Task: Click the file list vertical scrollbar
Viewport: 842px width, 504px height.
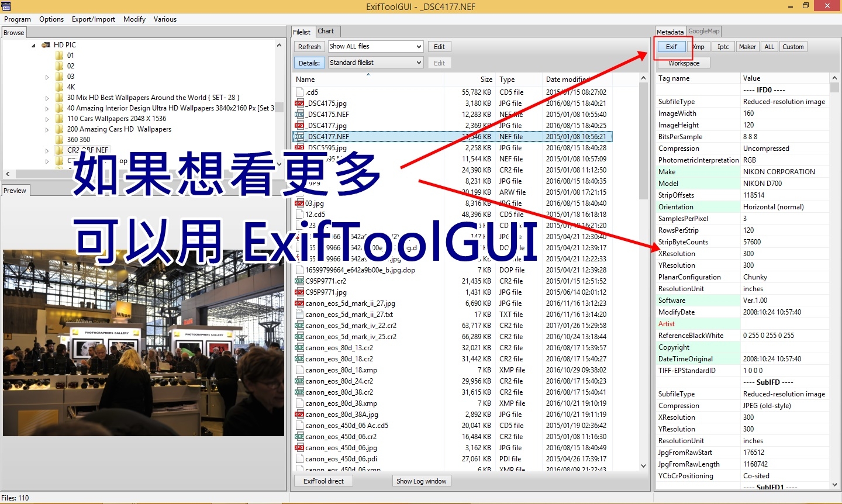Action: pos(644,272)
